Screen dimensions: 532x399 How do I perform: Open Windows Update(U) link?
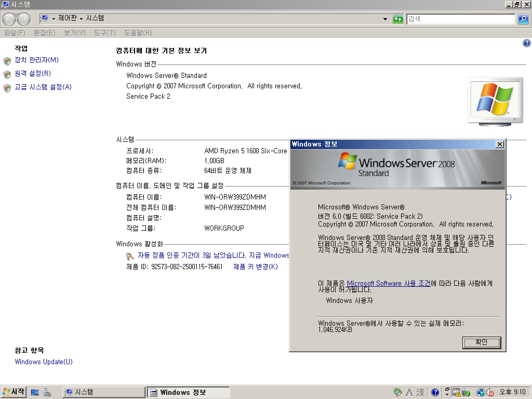(x=44, y=362)
